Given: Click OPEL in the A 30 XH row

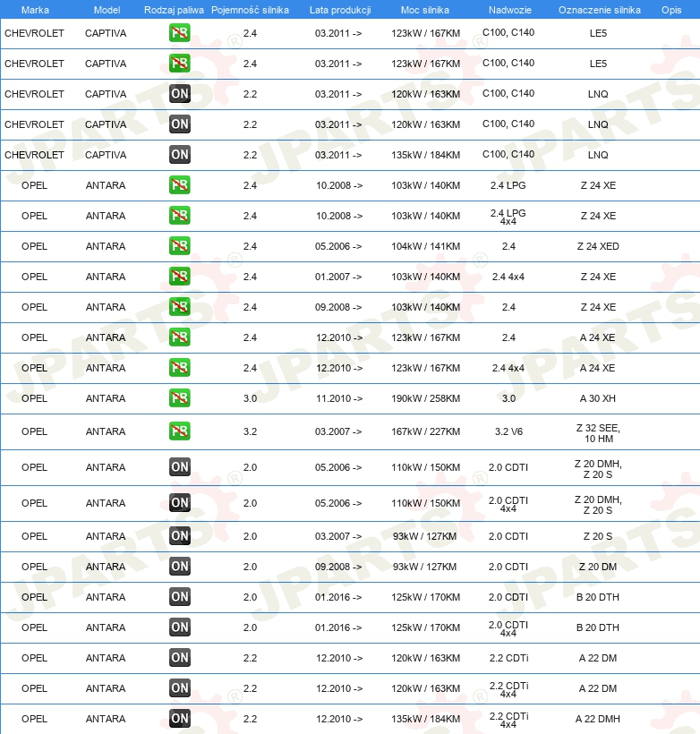Looking at the screenshot, I should (34, 398).
